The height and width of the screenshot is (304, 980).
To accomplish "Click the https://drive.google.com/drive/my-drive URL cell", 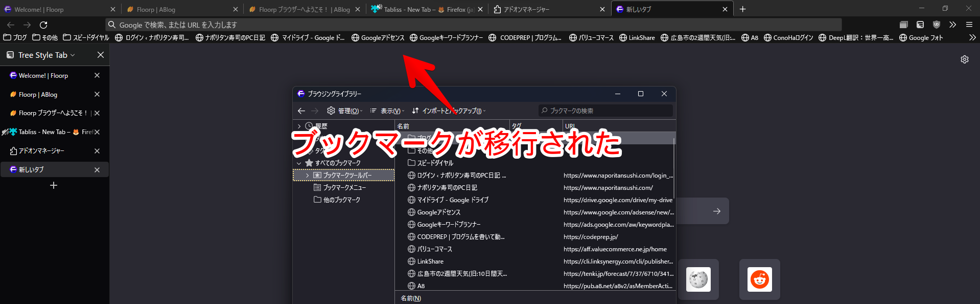I will pyautogui.click(x=618, y=200).
